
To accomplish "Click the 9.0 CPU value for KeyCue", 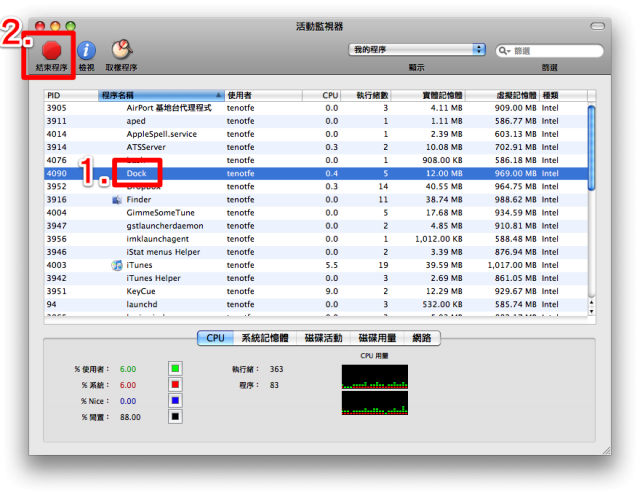I will point(331,291).
